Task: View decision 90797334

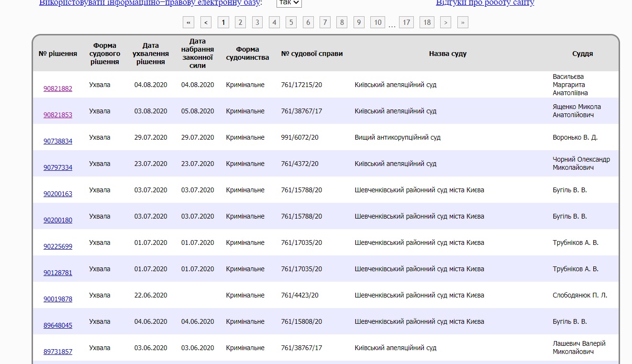Action: [58, 167]
